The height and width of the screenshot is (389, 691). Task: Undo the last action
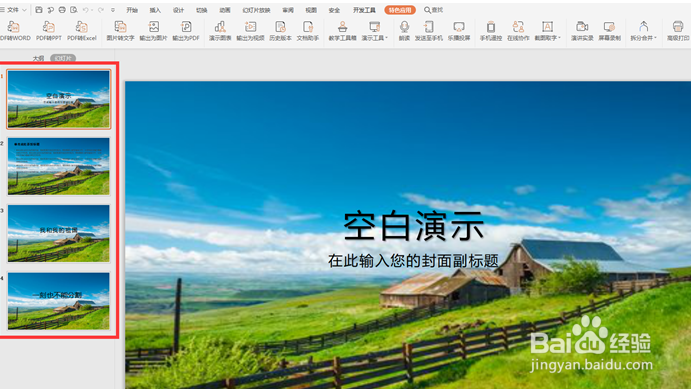[x=85, y=10]
